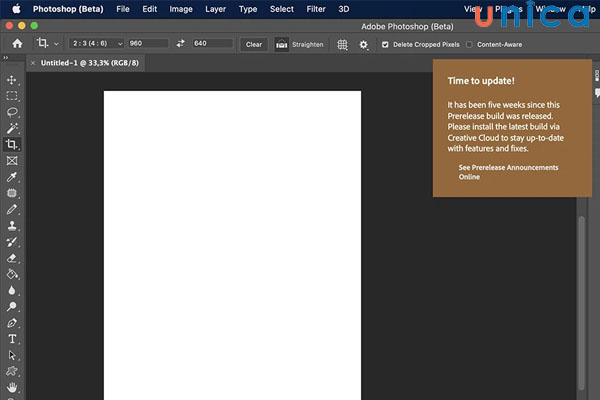Open the Layer menu
The image size is (600, 400).
[215, 9]
